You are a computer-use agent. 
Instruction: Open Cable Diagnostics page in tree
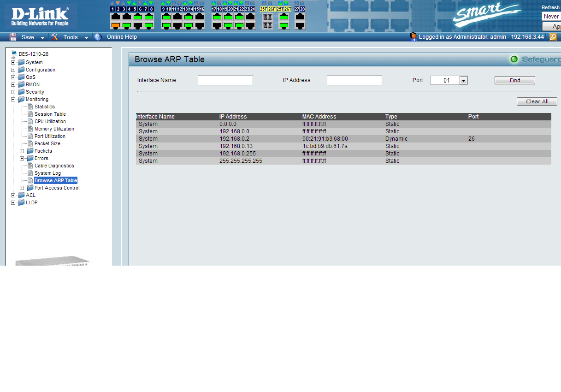point(54,166)
